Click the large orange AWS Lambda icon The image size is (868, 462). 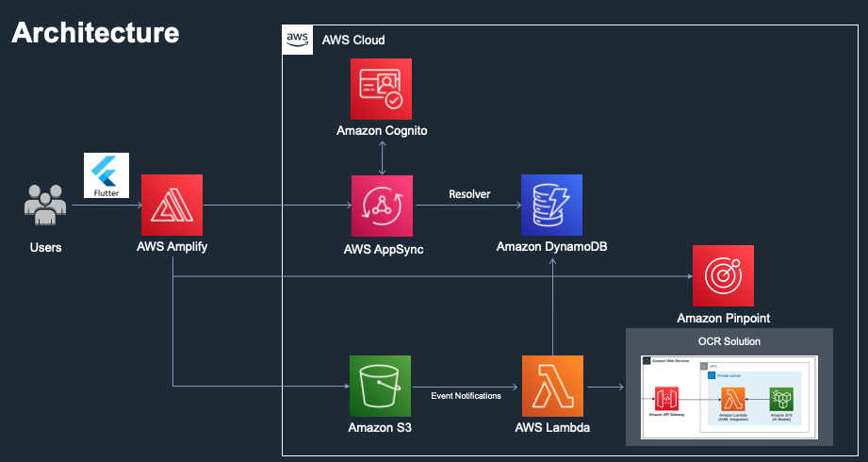coord(552,386)
